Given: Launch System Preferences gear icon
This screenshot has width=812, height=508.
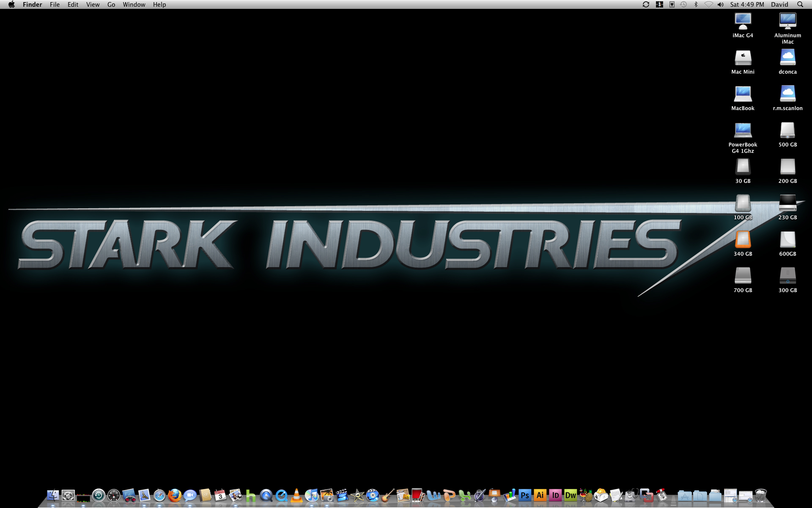Looking at the screenshot, I should click(x=68, y=495).
